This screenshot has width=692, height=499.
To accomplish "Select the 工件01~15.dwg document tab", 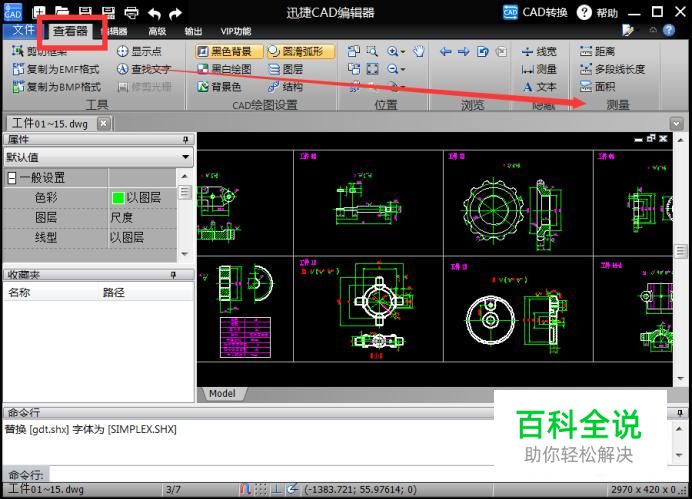I will (50, 124).
